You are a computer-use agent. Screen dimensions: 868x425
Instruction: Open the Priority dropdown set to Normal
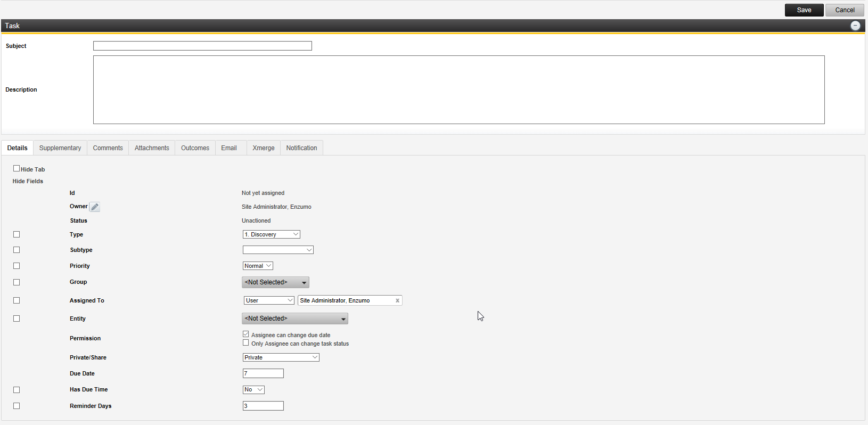tap(258, 266)
